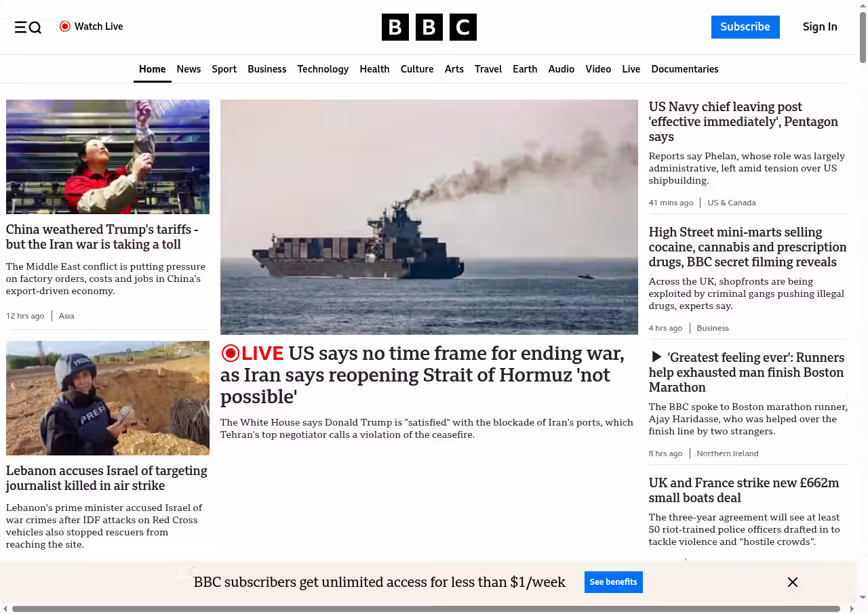Click the Watch Live red icon

point(65,26)
